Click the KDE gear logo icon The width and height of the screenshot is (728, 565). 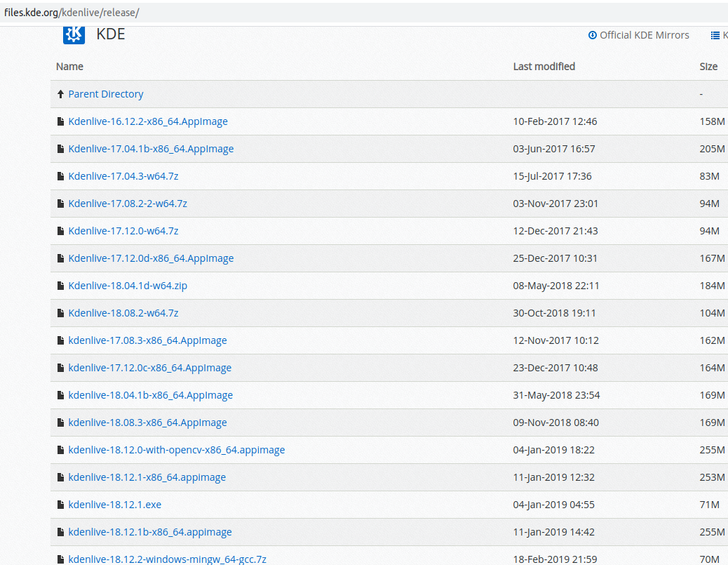coord(74,35)
